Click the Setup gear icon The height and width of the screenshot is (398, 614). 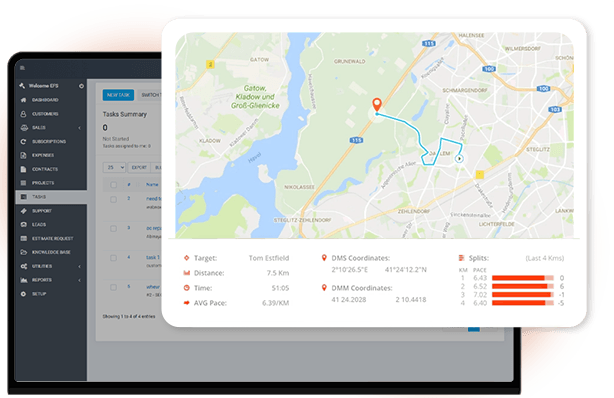(23, 294)
